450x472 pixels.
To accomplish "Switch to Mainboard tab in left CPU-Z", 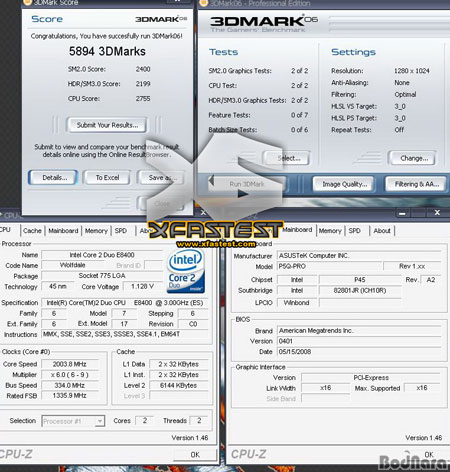I will tap(63, 231).
